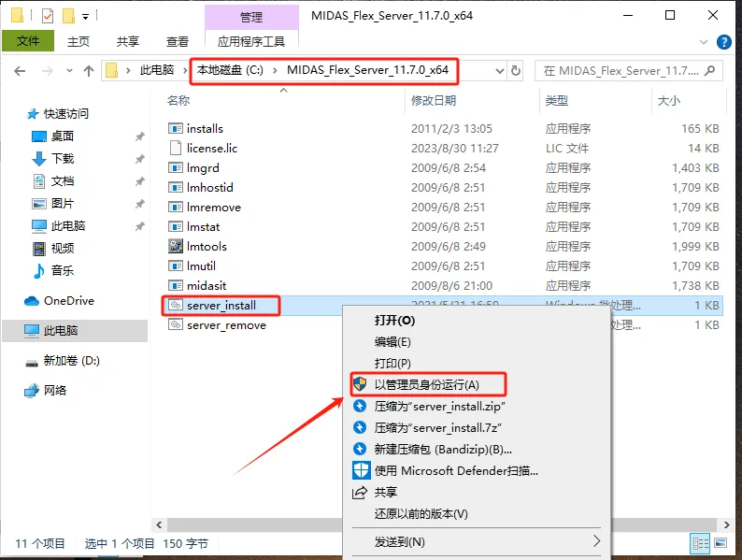Viewport: 742px width, 560px height.
Task: Go up one folder level arrow
Action: pyautogui.click(x=89, y=71)
